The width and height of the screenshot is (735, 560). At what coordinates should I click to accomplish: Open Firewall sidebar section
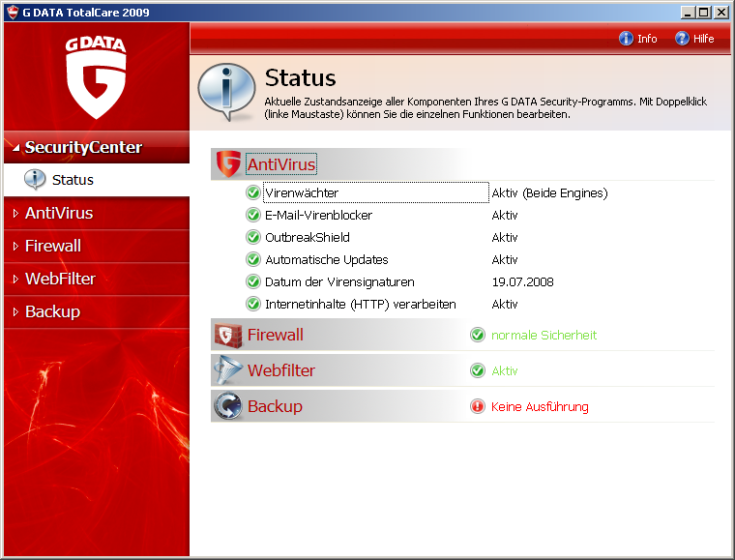[x=97, y=246]
